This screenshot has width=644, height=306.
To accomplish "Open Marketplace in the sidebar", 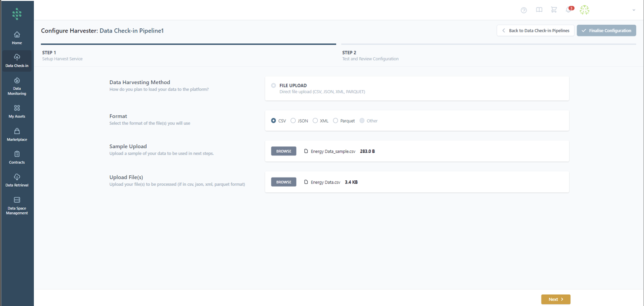I will point(17,134).
